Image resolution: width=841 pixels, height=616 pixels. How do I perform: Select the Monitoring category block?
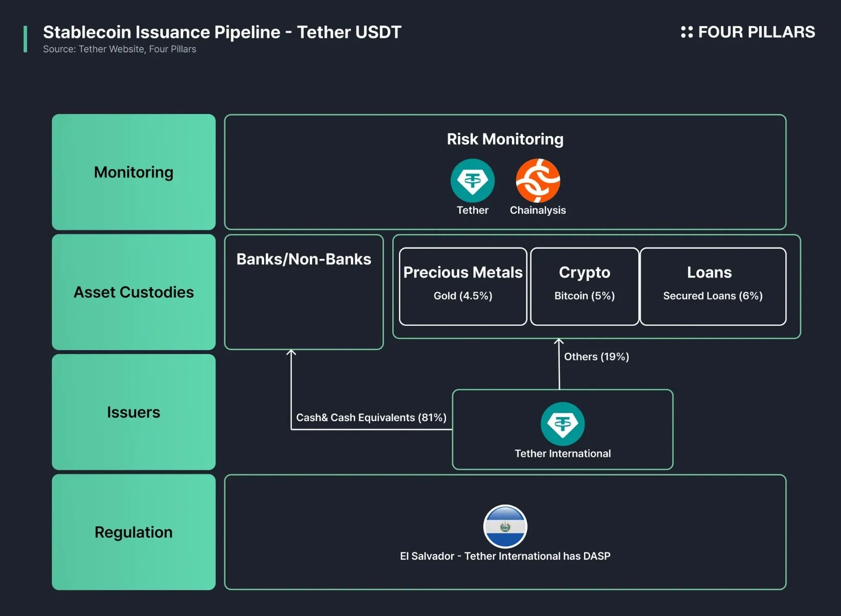click(x=134, y=172)
